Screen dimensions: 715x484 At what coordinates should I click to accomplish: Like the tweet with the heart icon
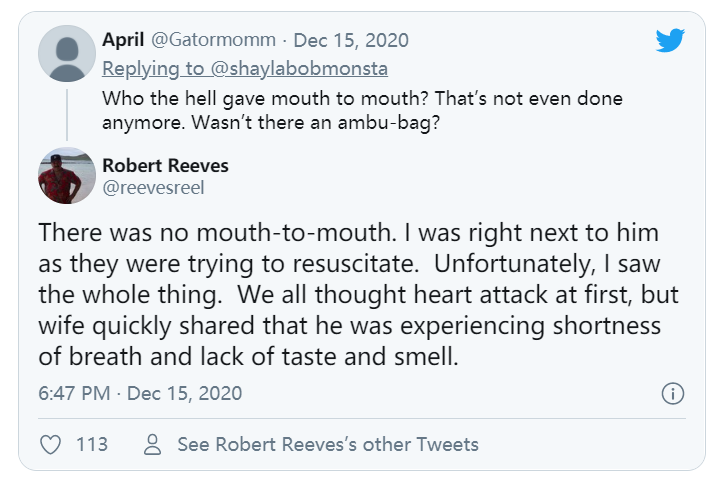point(49,444)
